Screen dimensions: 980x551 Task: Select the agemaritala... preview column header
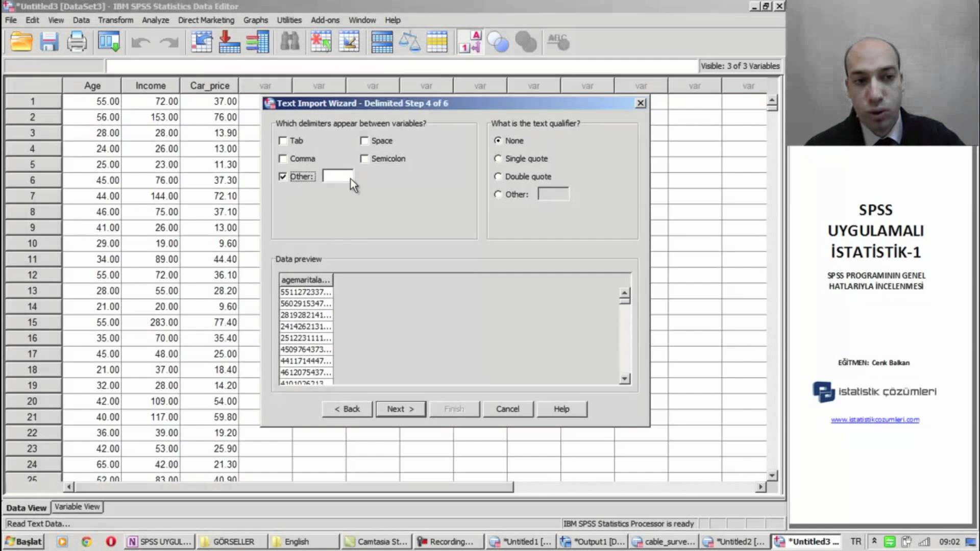pos(306,280)
